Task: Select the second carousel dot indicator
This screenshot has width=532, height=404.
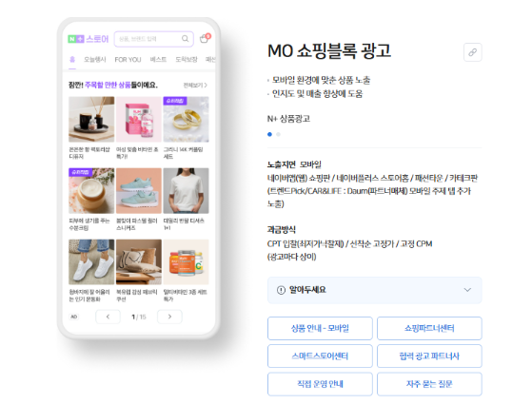Action: [x=278, y=134]
